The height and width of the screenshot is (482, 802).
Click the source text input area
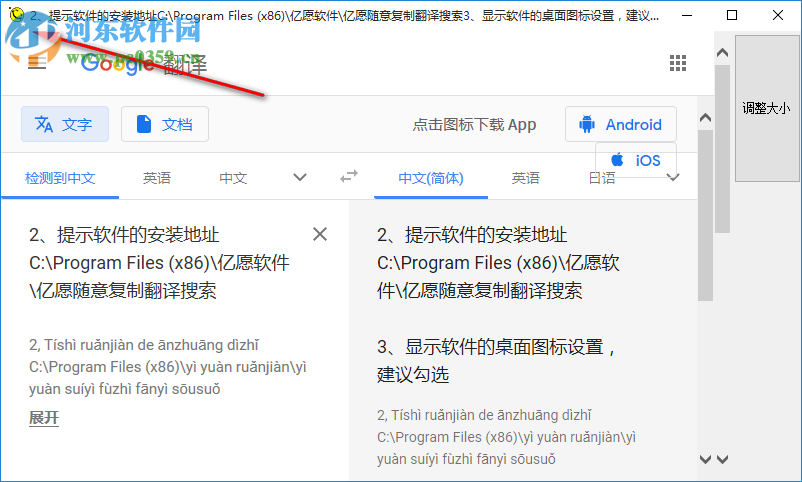tap(159, 263)
